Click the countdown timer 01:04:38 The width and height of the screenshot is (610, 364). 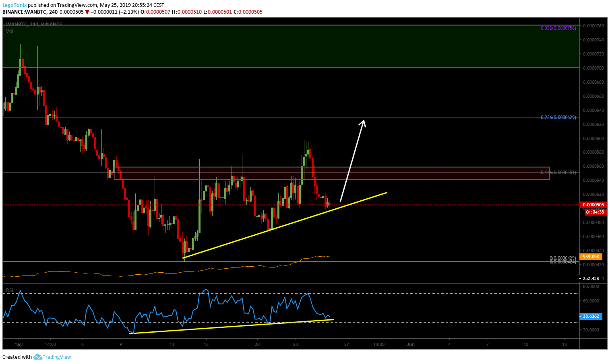click(x=595, y=212)
